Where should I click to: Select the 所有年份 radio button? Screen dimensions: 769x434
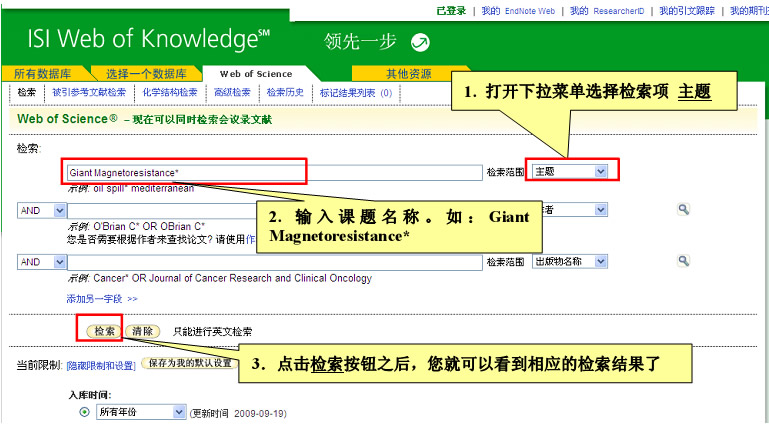tap(84, 412)
